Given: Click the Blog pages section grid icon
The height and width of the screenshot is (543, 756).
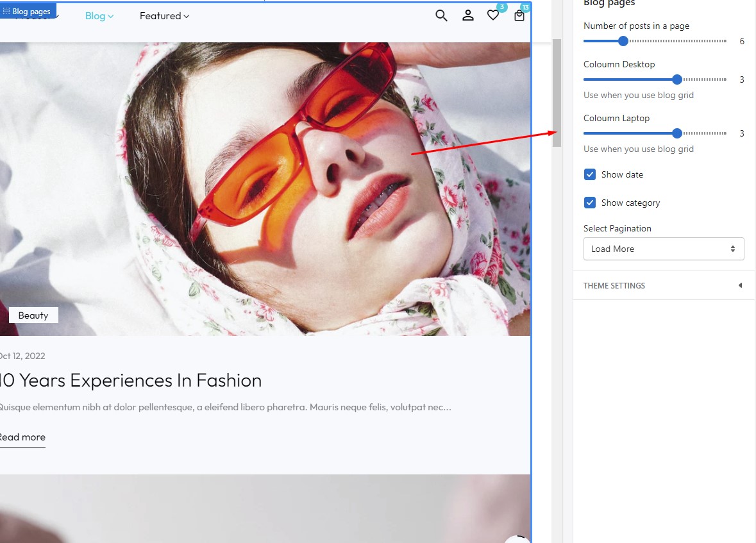Looking at the screenshot, I should pos(6,12).
